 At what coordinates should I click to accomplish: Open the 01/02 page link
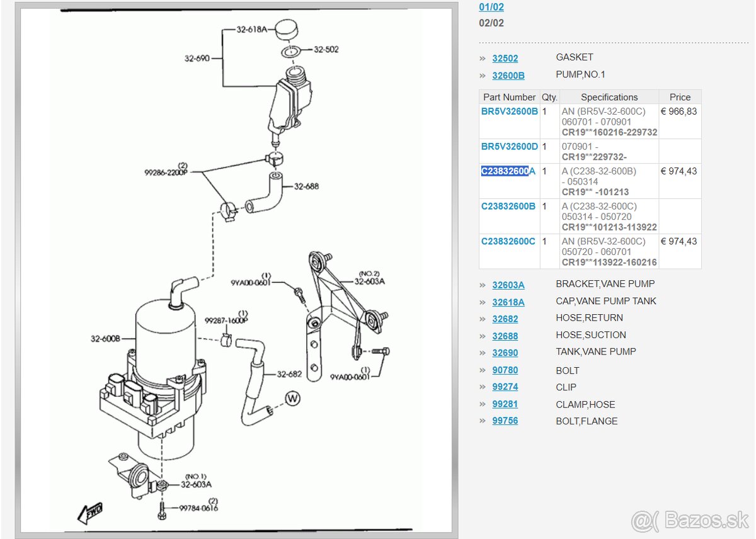click(x=491, y=7)
